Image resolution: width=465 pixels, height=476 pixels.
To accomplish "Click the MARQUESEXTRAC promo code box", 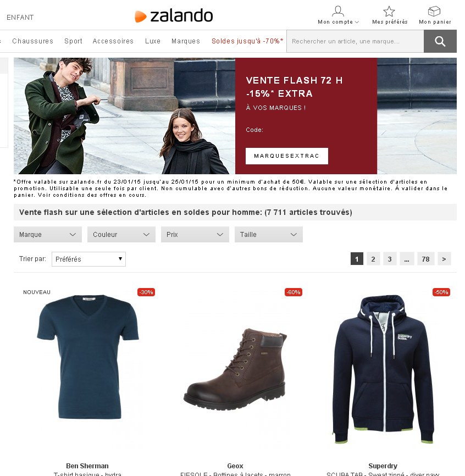I will (287, 156).
